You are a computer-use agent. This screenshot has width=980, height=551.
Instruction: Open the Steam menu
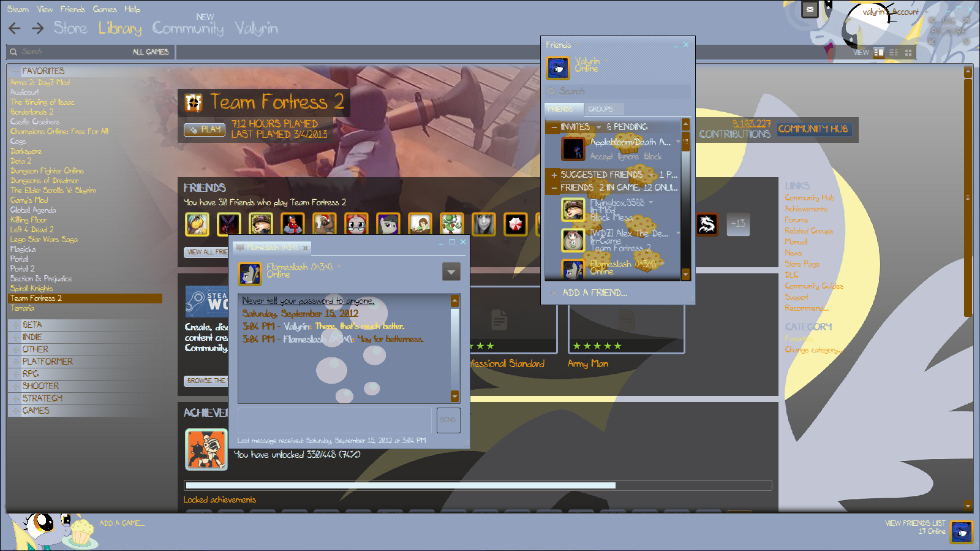tap(18, 9)
